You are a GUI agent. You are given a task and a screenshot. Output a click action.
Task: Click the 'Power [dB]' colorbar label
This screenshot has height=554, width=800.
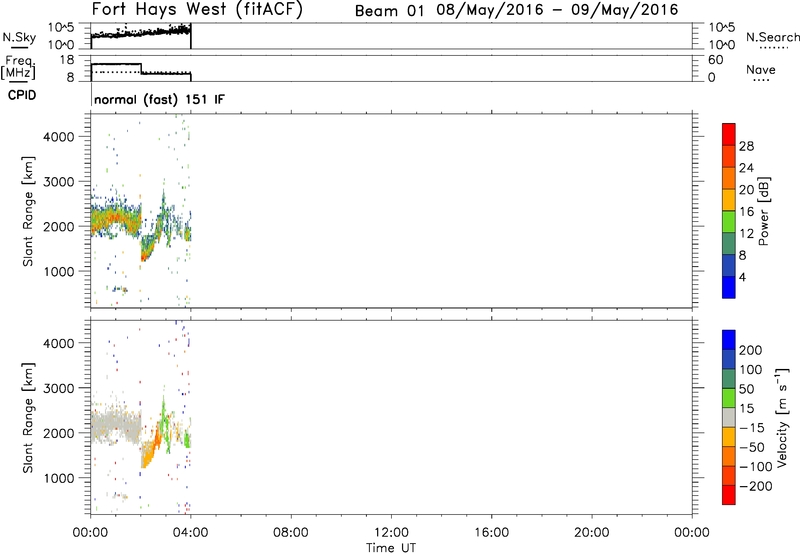coord(763,211)
